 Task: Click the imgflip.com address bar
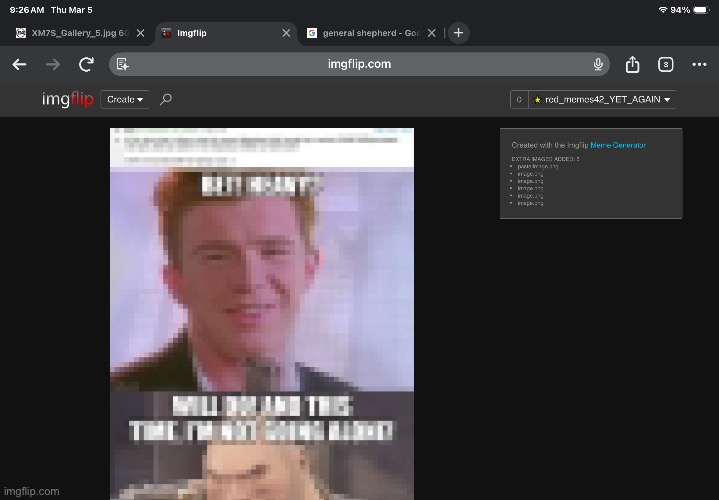pyautogui.click(x=359, y=64)
